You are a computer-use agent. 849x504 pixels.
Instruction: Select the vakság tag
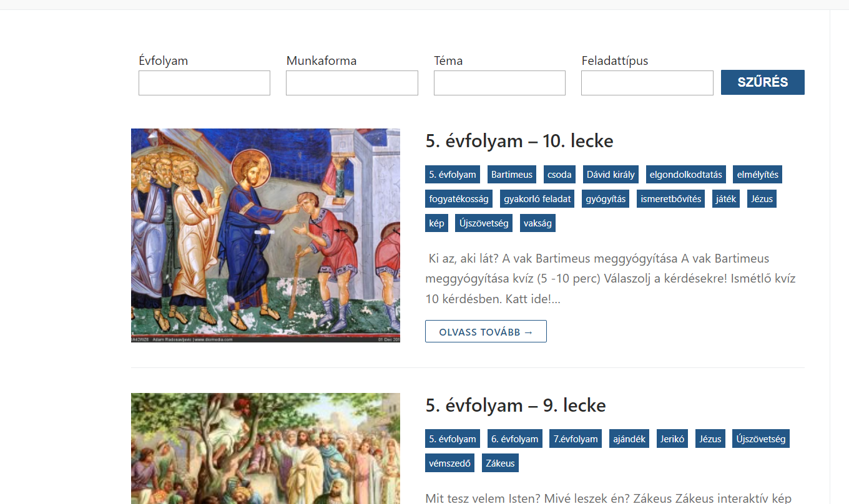click(537, 223)
